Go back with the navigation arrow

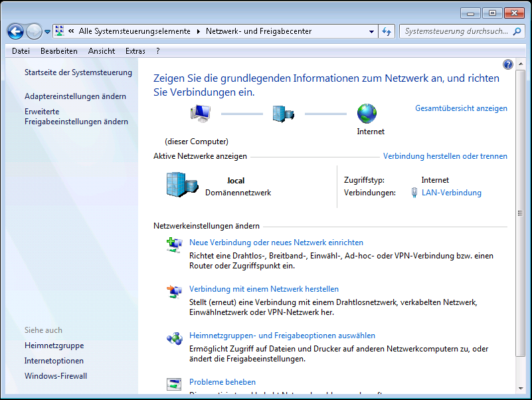pyautogui.click(x=15, y=31)
